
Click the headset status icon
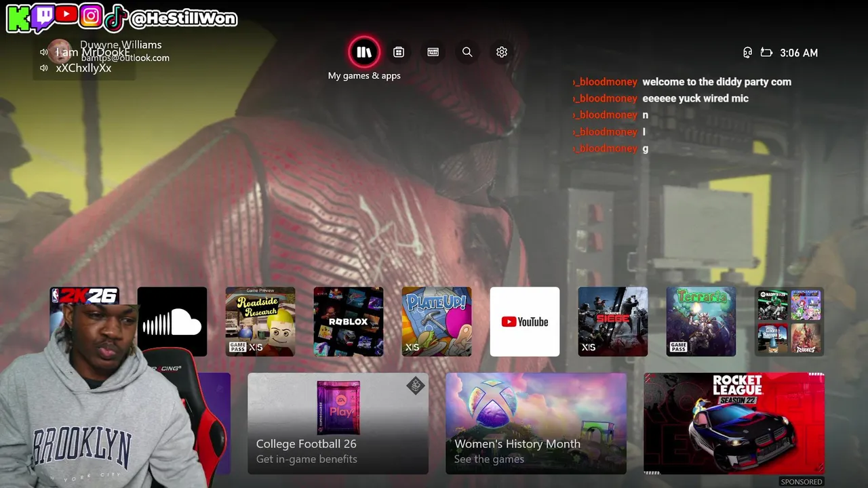pos(747,52)
